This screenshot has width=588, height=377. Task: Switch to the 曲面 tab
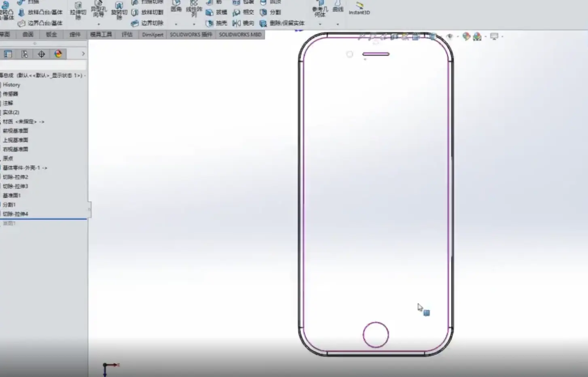(x=28, y=35)
